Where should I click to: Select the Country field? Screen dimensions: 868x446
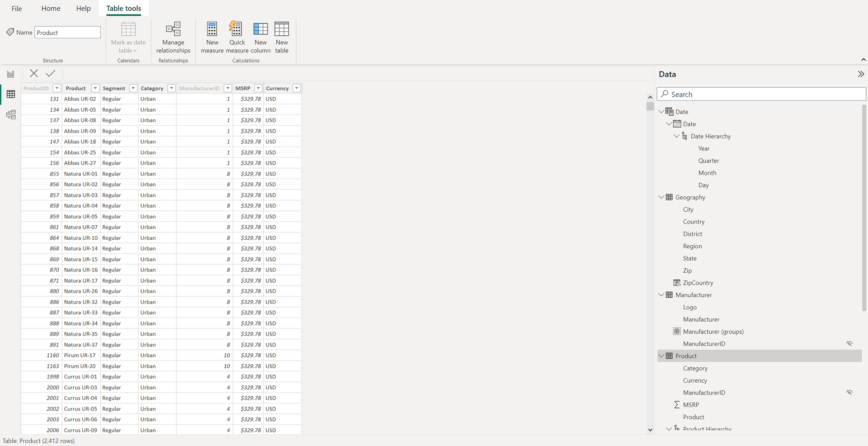[x=693, y=222]
